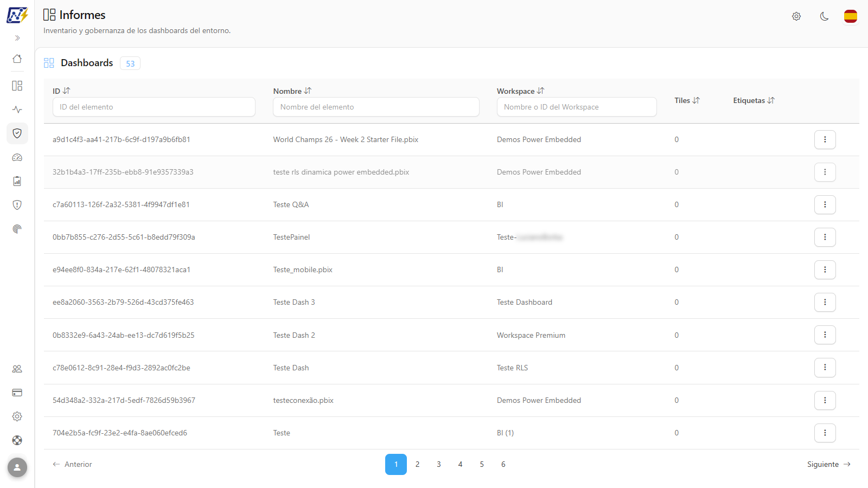868x488 pixels.
Task: Open the fingerprint icon in the sidebar
Action: pos(17,229)
